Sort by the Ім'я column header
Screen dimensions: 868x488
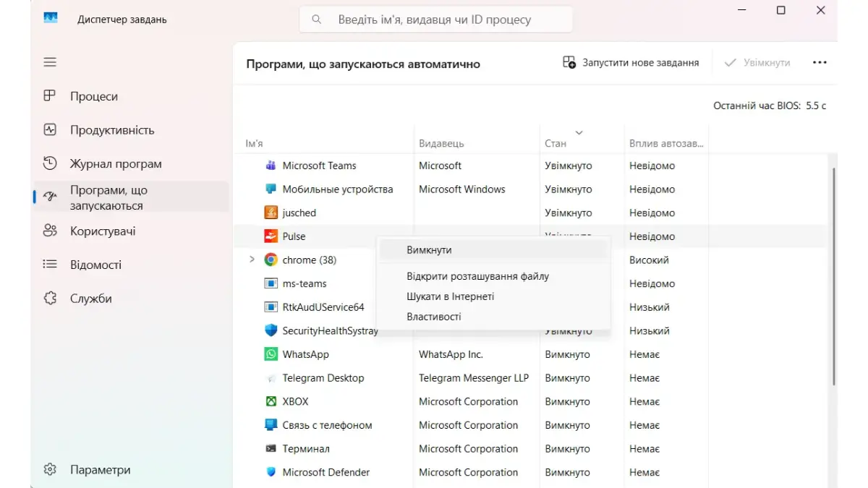(255, 144)
